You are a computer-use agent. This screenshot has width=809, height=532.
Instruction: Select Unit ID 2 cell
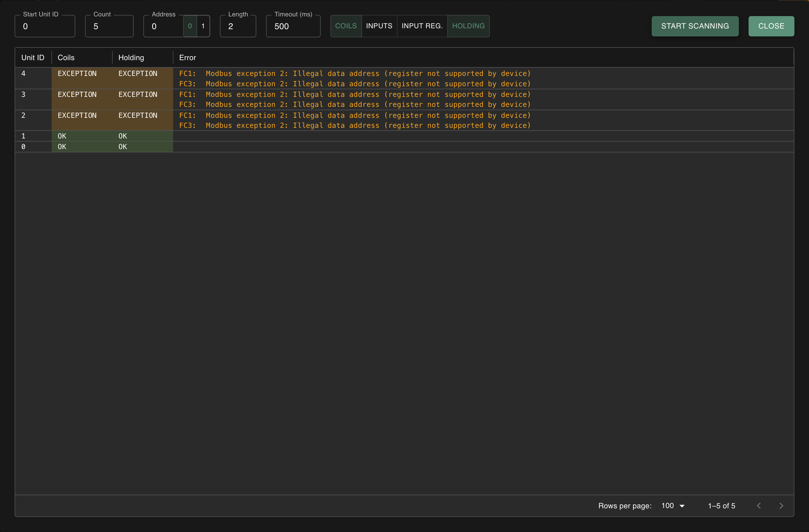(x=33, y=120)
